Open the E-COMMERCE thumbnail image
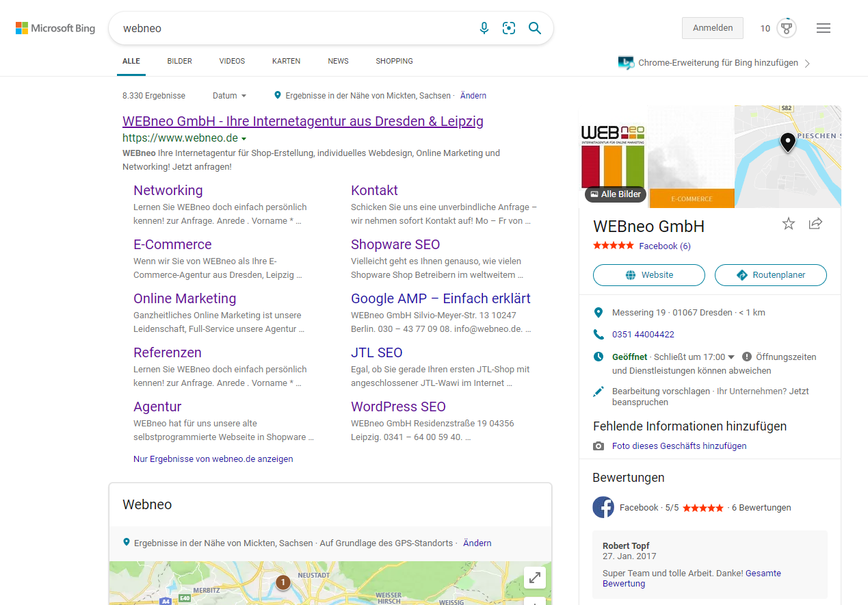This screenshot has width=868, height=605. pos(692,156)
